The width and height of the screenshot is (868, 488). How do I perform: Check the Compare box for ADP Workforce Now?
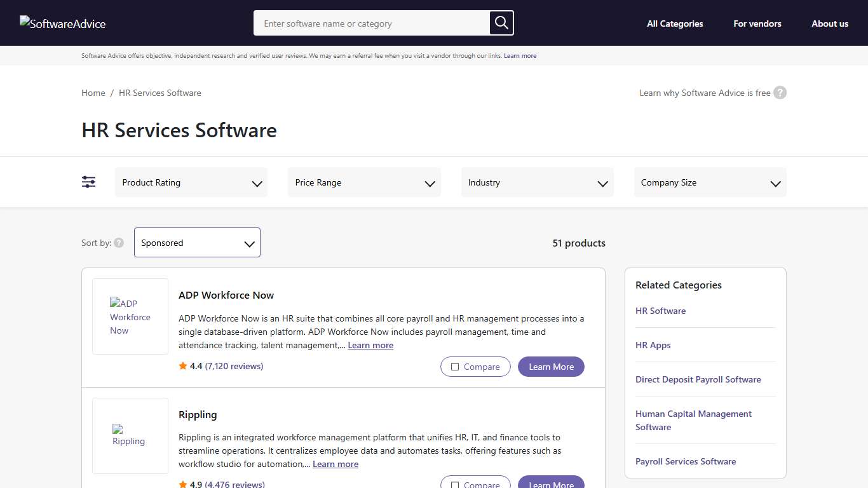(x=455, y=367)
